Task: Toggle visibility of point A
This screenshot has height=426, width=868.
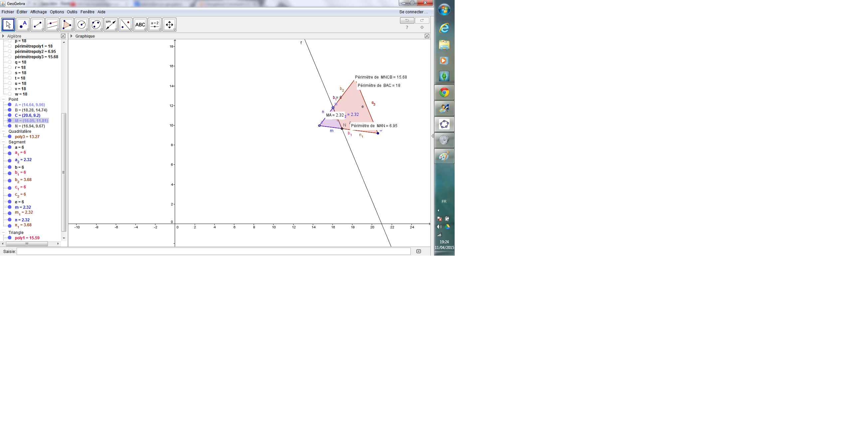Action: pyautogui.click(x=10, y=105)
